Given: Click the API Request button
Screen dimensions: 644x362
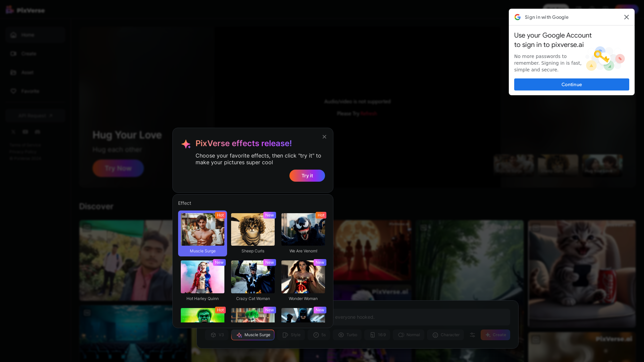Looking at the screenshot, I should [x=35, y=115].
